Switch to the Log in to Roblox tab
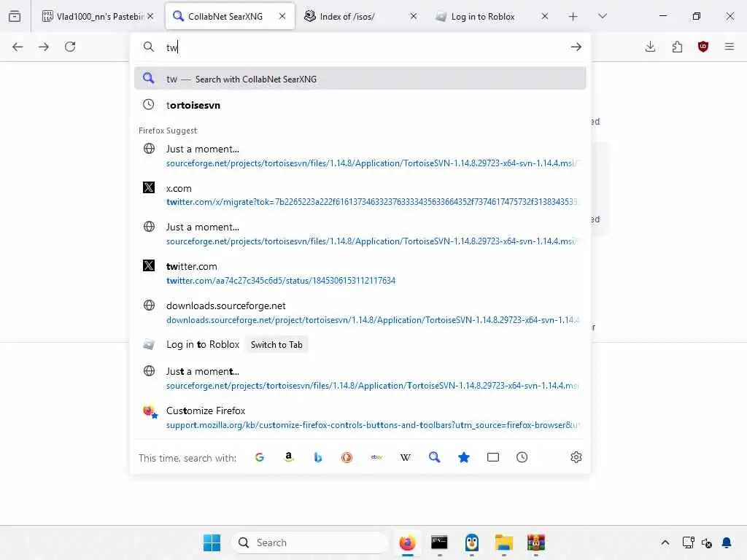This screenshot has width=747, height=560. 492,16
